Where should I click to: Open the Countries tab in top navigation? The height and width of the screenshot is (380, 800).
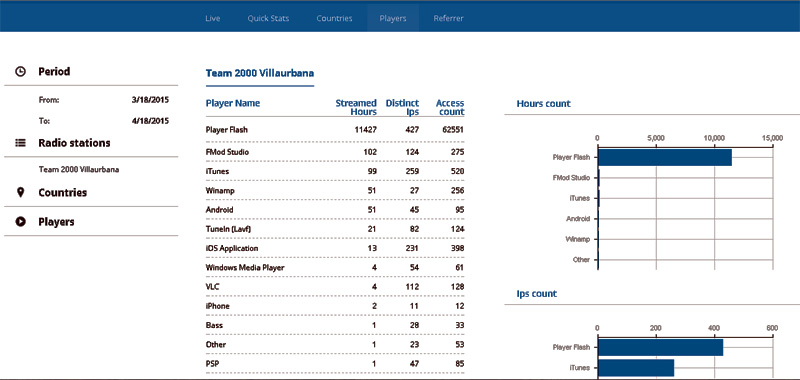point(334,18)
